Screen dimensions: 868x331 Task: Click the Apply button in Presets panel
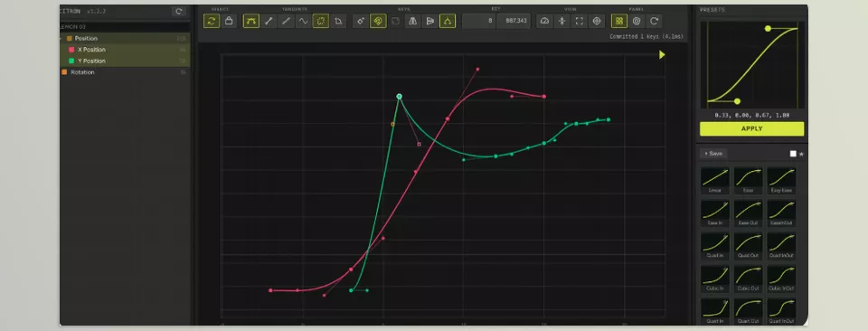point(751,129)
